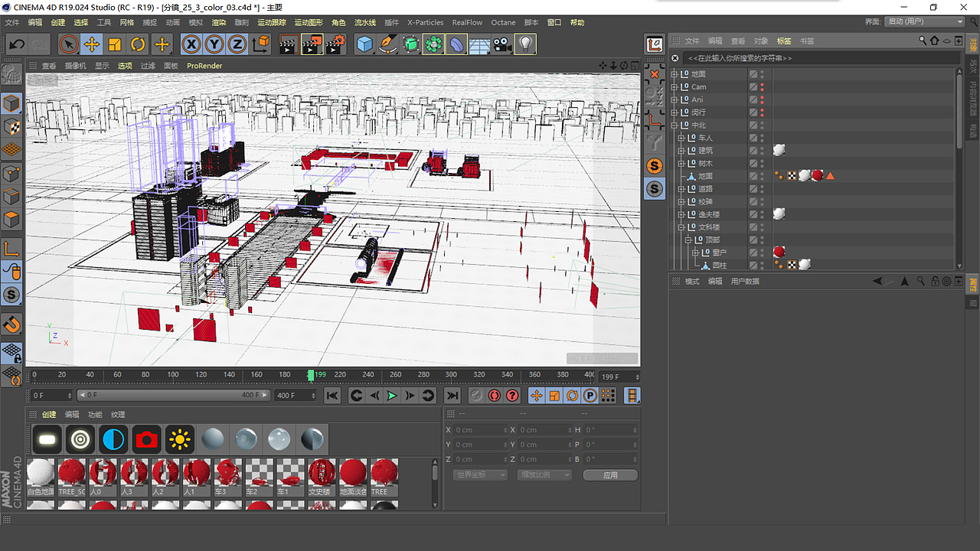The image size is (980, 551).
Task: Click the red Record Active Objects button
Action: 495,396
